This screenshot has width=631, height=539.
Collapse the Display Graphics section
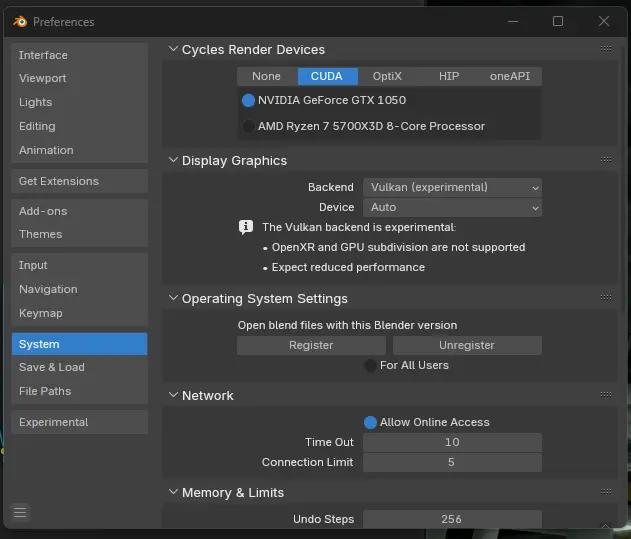pyautogui.click(x=173, y=160)
